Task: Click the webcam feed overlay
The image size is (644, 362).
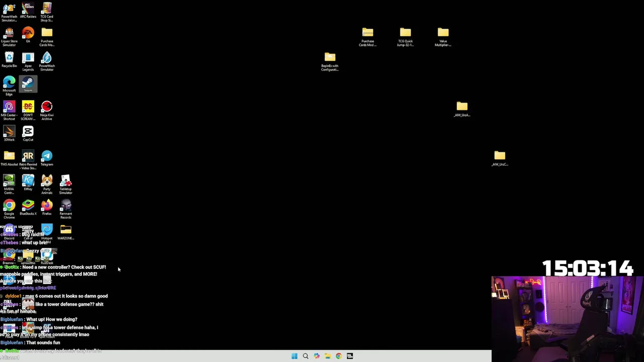Action: tap(568, 319)
